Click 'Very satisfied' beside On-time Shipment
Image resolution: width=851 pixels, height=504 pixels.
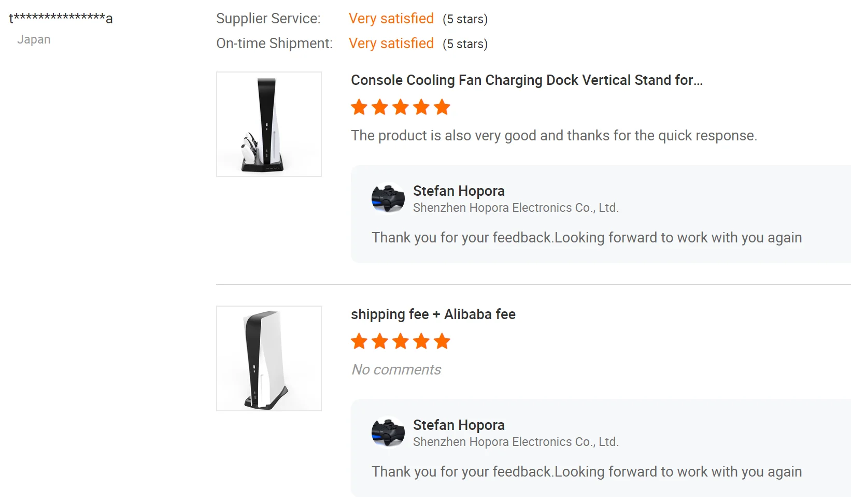coord(391,44)
